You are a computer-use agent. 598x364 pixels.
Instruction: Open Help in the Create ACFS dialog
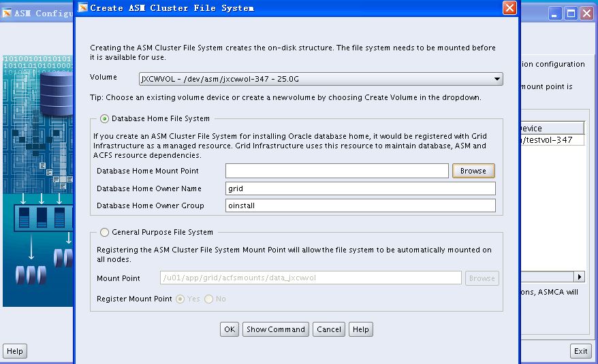[x=361, y=329]
